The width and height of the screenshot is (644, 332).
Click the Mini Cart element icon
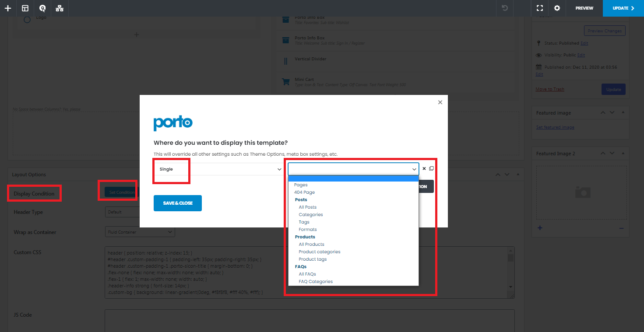[285, 82]
